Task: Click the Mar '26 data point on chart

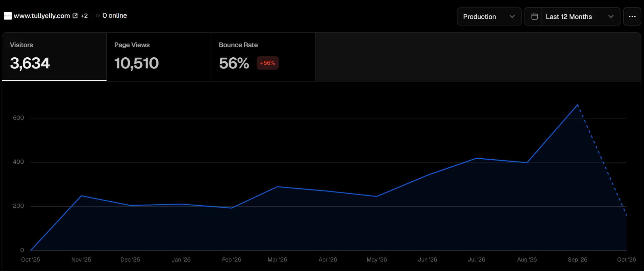Action: (x=277, y=187)
